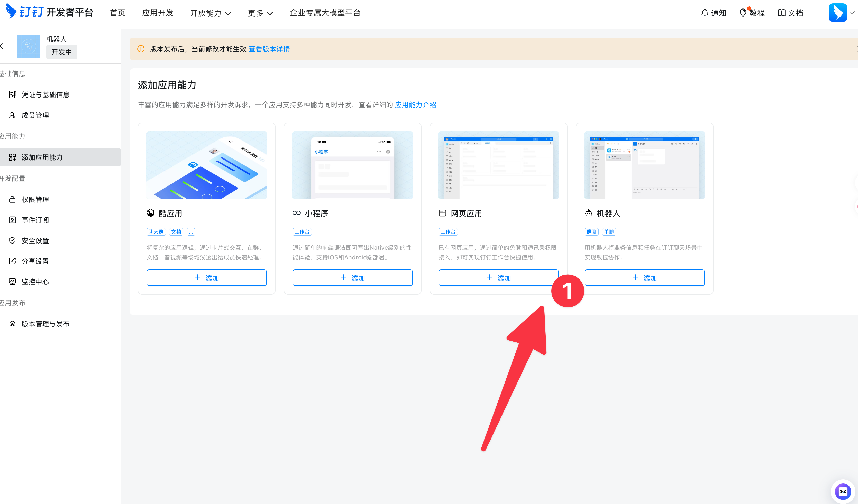858x504 pixels.
Task: Click the 小程序 preview image
Action: [x=352, y=165]
